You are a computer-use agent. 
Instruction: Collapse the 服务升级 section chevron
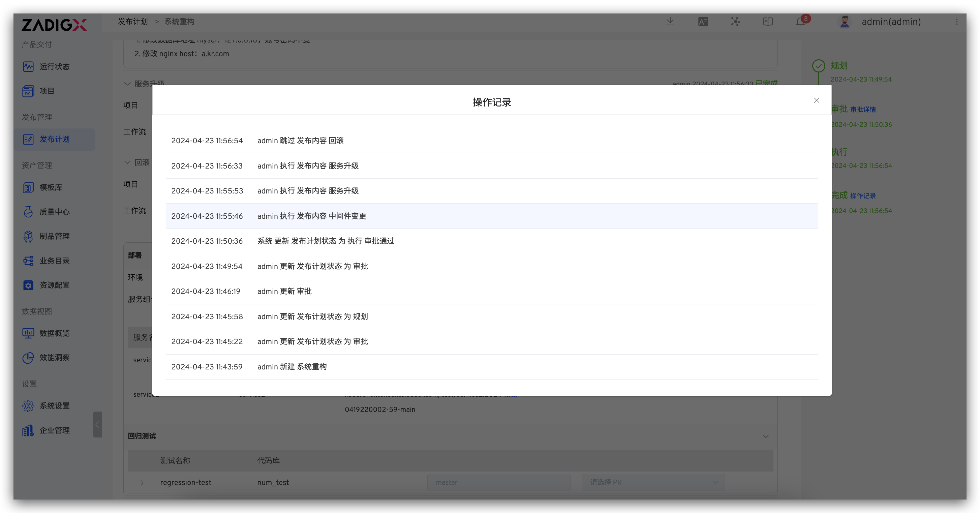point(127,84)
